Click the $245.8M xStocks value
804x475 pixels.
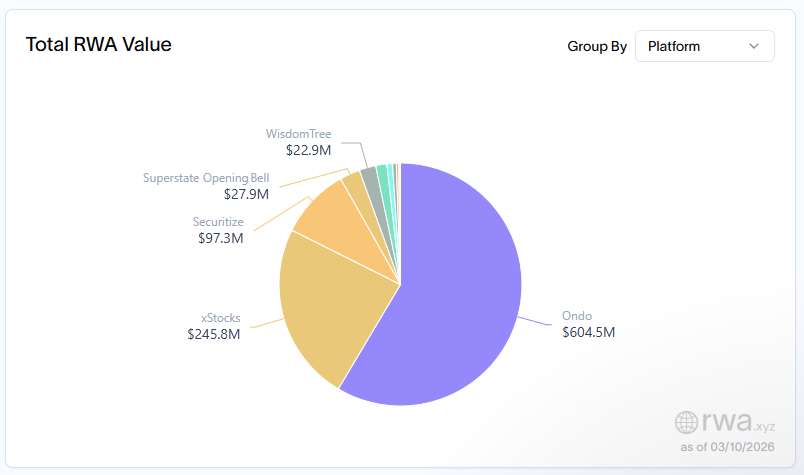(x=214, y=334)
